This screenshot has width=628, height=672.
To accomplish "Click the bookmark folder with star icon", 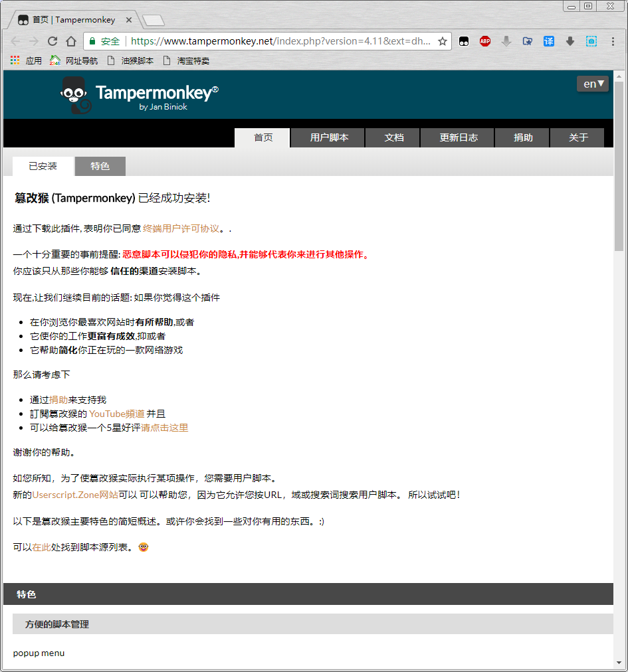I will 528,41.
